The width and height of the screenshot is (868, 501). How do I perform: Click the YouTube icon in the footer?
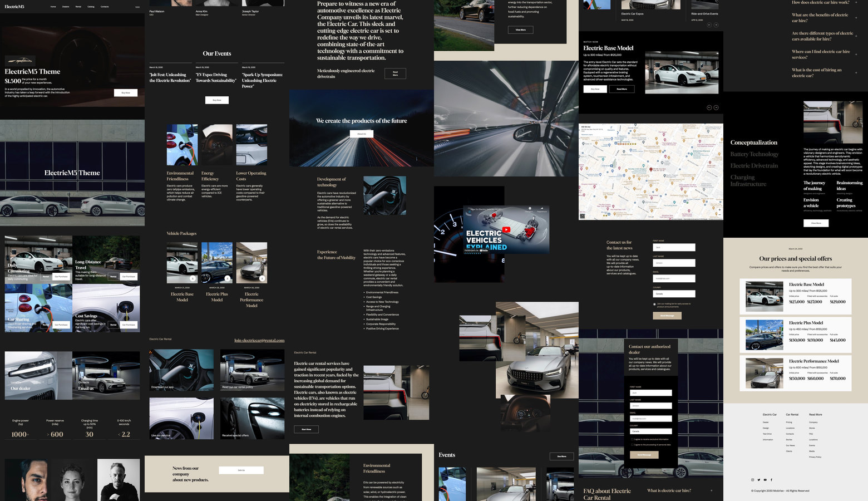coord(765,479)
